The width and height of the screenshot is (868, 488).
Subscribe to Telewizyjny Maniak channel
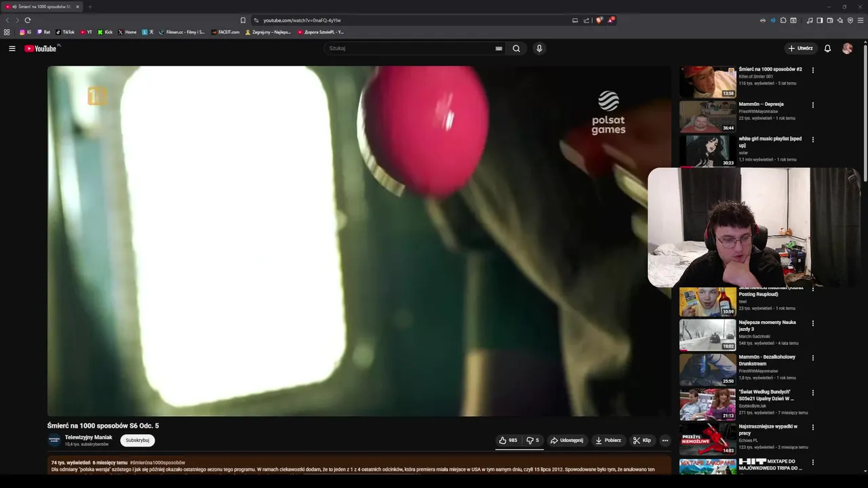tap(138, 441)
